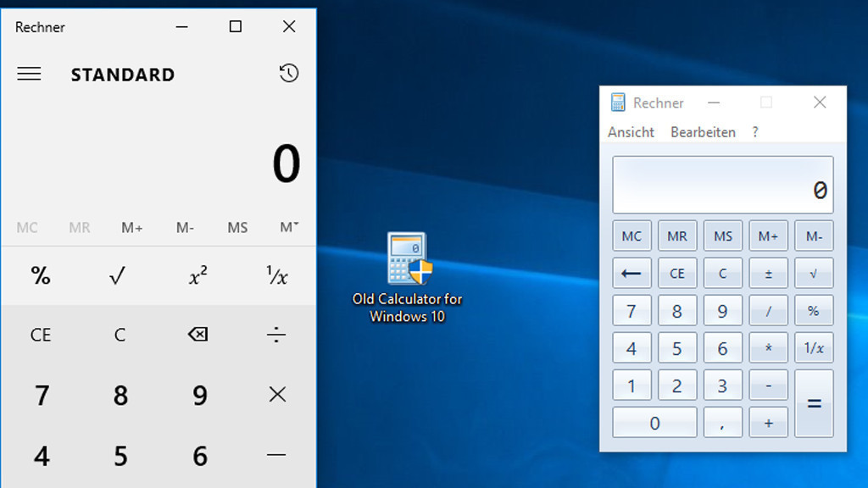Click digit 4 in Standard calculator

click(42, 456)
